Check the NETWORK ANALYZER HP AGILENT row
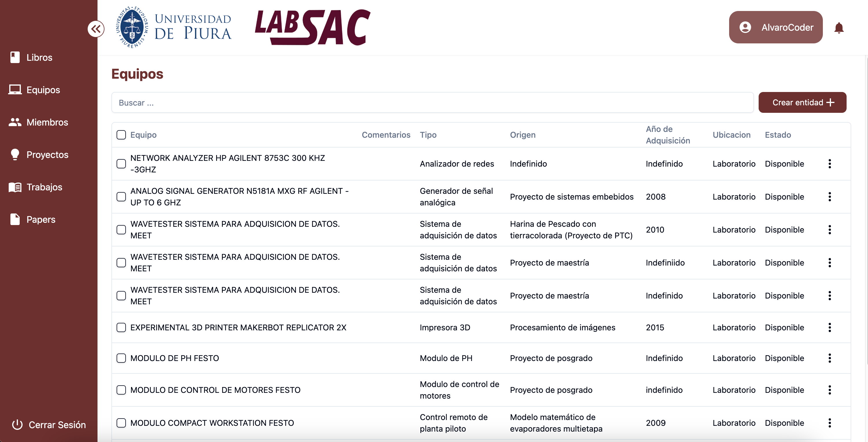Screen dimensions: 868x442 (x=121, y=164)
